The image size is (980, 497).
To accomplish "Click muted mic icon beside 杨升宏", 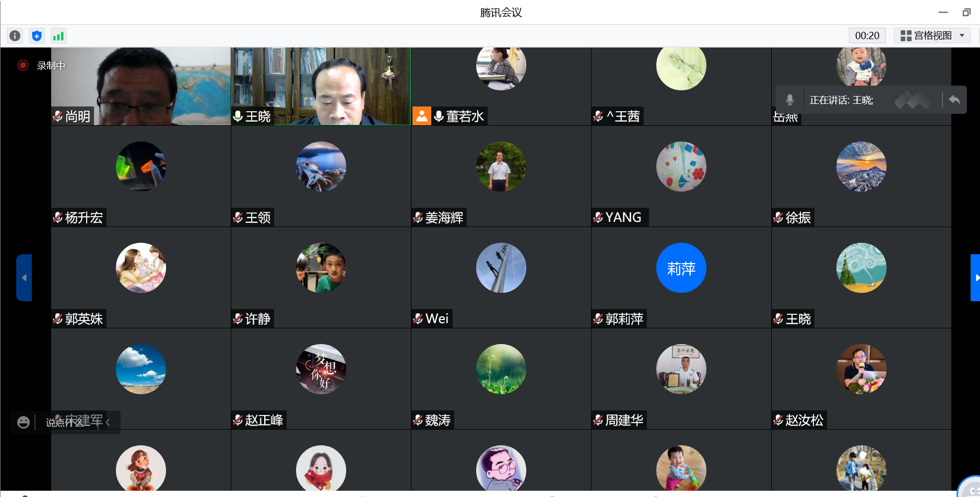I will [x=58, y=218].
